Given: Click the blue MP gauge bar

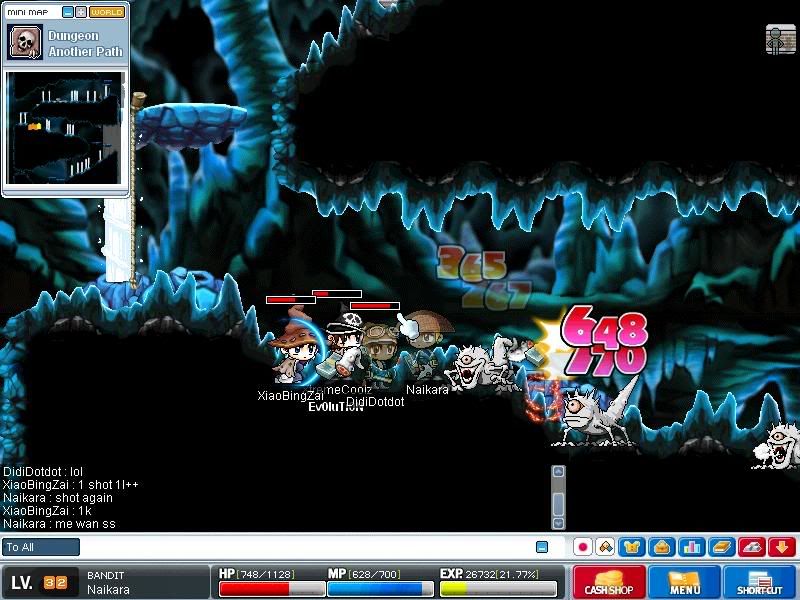Looking at the screenshot, I should pyautogui.click(x=380, y=589).
